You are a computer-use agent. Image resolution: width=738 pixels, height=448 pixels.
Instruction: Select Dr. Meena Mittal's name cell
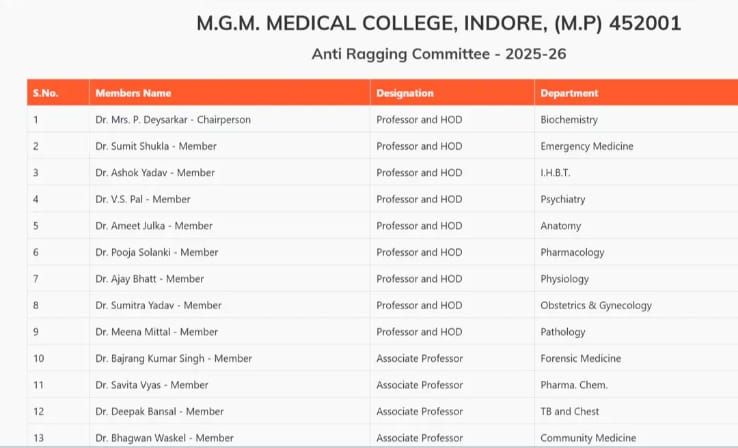(157, 332)
